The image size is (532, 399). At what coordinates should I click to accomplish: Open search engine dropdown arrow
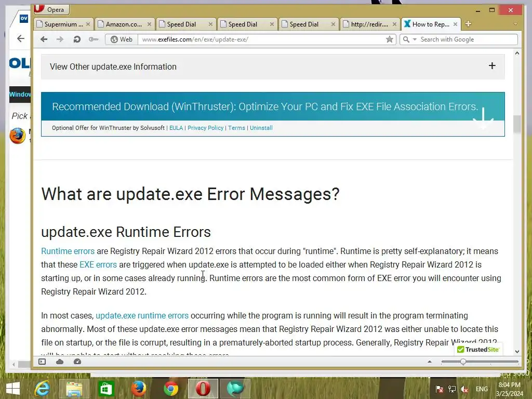pos(415,39)
